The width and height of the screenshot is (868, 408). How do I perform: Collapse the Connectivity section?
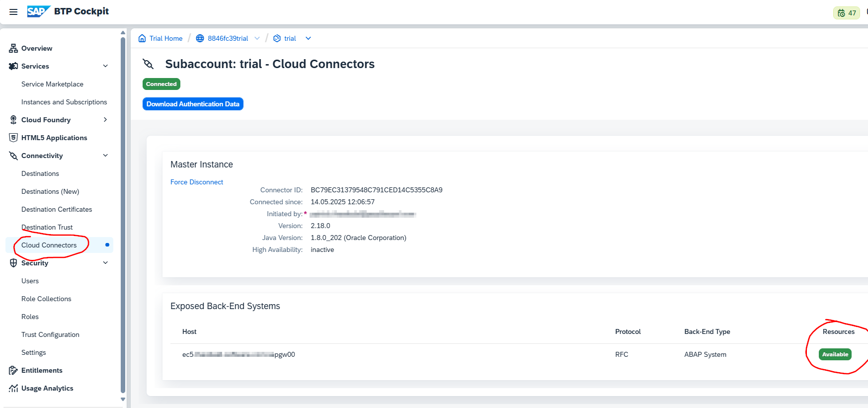point(105,156)
